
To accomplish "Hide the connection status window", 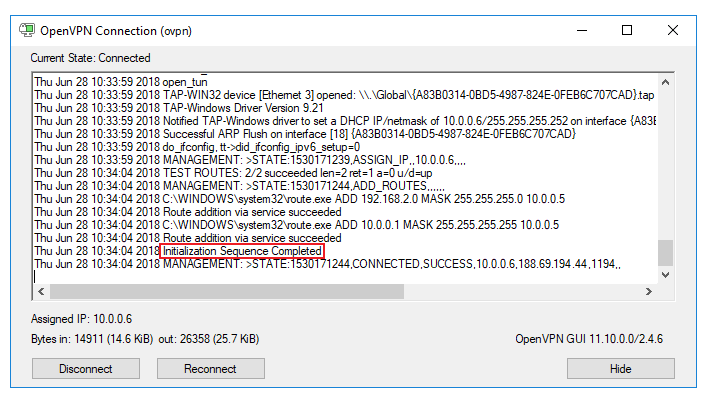I will [620, 369].
